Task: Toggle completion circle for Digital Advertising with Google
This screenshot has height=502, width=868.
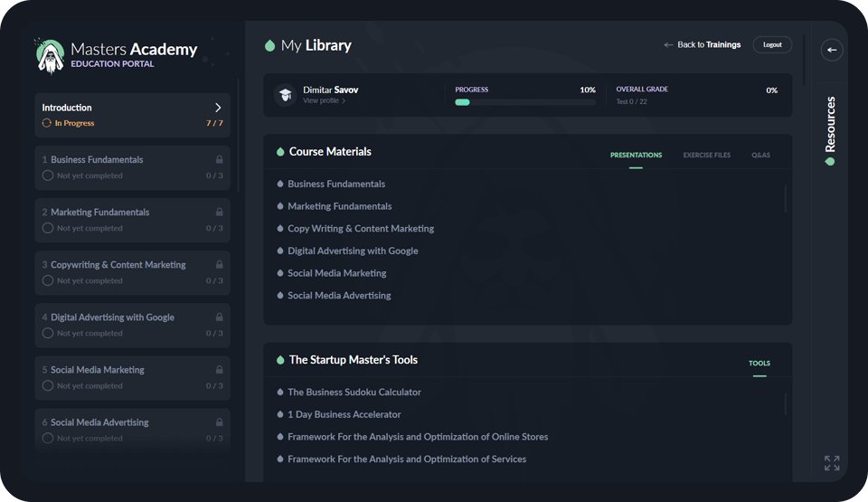Action: point(48,334)
